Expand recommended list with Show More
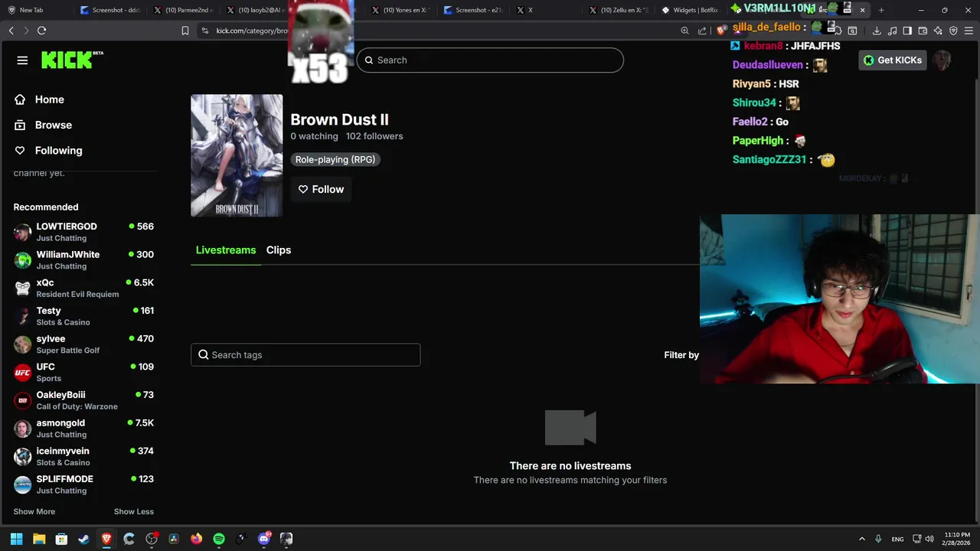This screenshot has width=980, height=551. 34,511
